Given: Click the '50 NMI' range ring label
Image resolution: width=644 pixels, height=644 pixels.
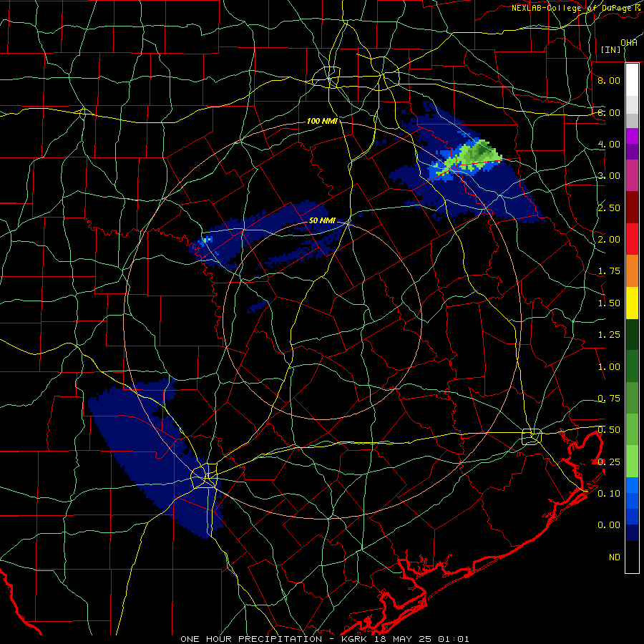Looking at the screenshot, I should pyautogui.click(x=322, y=220).
